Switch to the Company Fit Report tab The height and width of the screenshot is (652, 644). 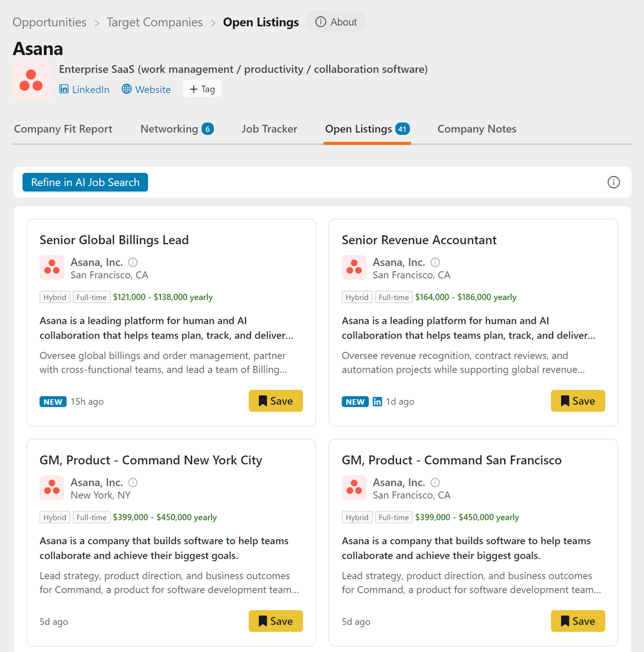(63, 129)
